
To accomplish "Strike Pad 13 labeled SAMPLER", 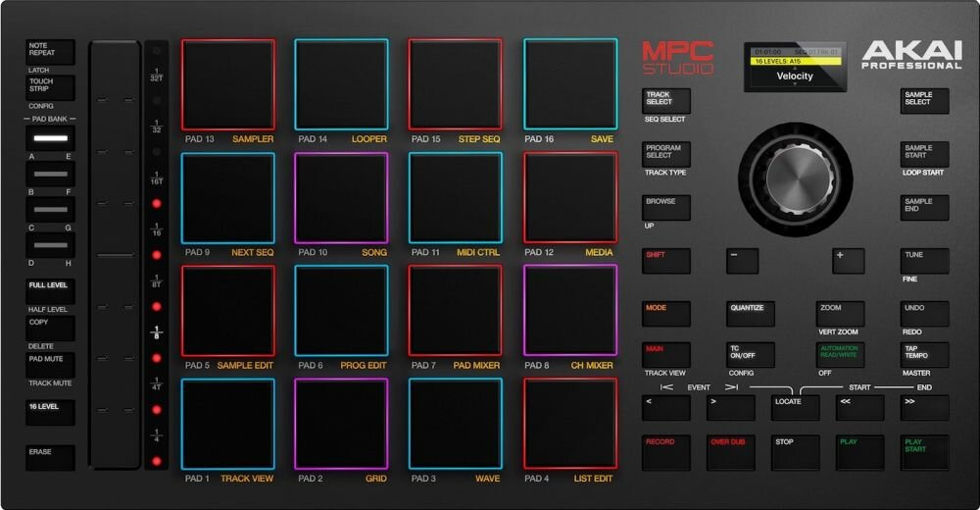I will 228,84.
